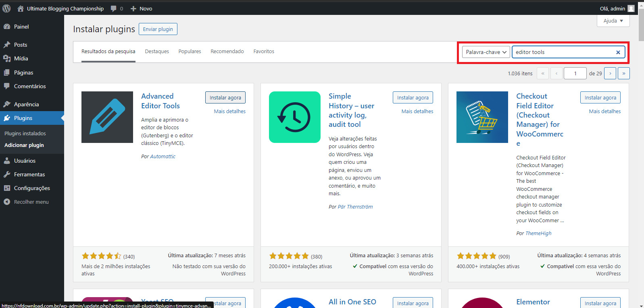Select the 1.036 itens count text
The height and width of the screenshot is (308, 644).
pyautogui.click(x=520, y=74)
